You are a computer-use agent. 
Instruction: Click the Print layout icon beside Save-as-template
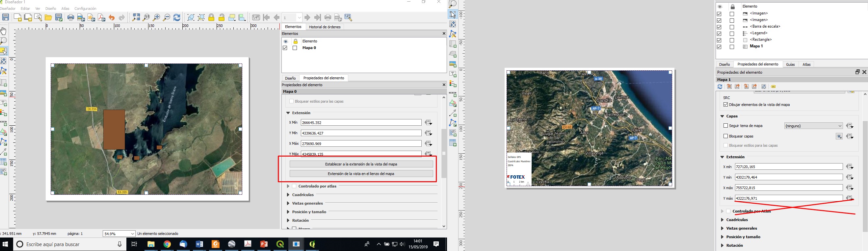point(71,17)
